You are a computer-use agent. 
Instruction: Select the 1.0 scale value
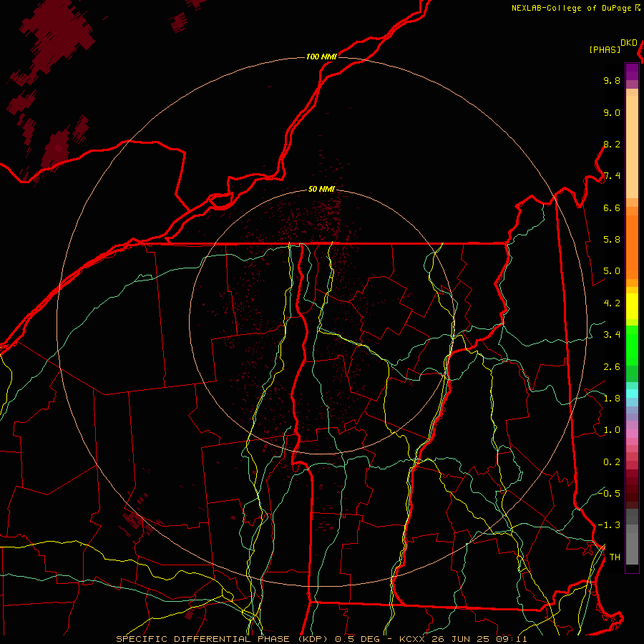612,430
